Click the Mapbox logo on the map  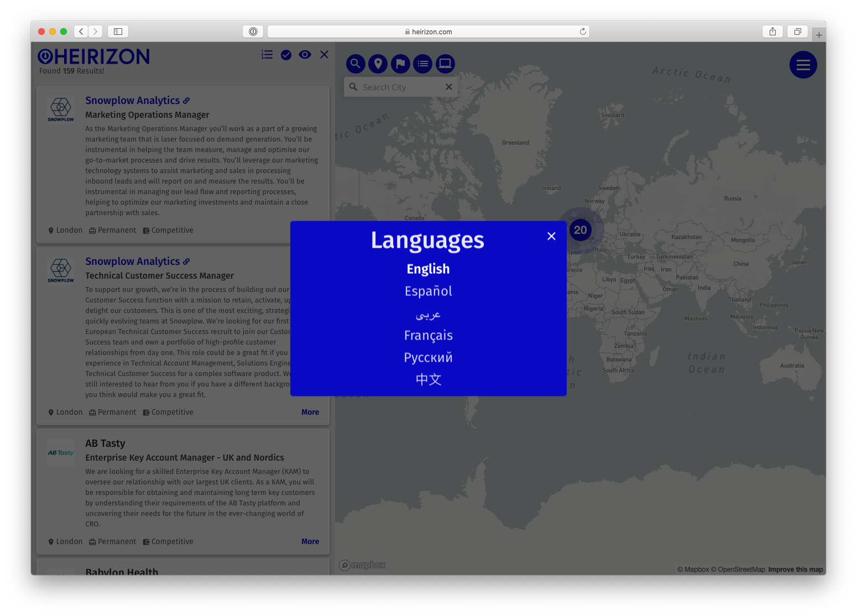coord(363,565)
